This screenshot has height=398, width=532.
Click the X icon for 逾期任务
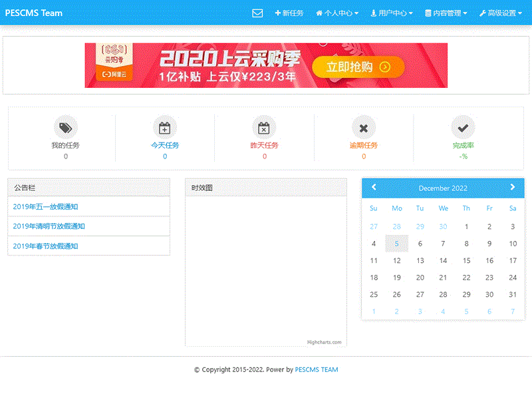point(363,127)
